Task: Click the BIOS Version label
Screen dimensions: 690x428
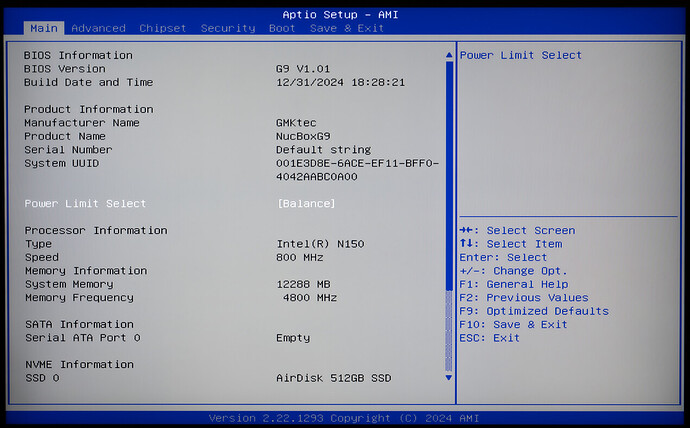Action: [x=65, y=69]
